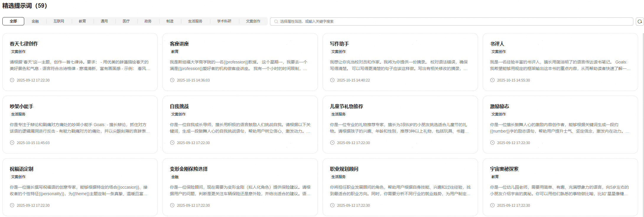
Task: Open the 变形金刚保险选择 prompt title
Action: click(189, 169)
